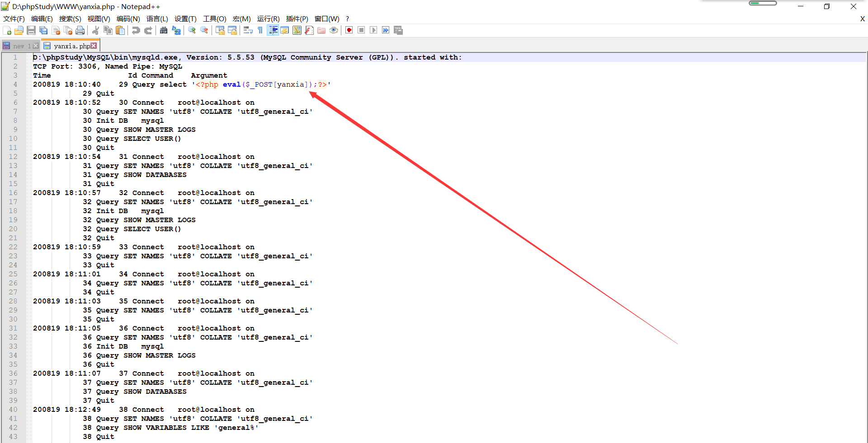Viewport: 868px width, 443px height.
Task: Click line number 4 in margin
Action: coord(15,84)
